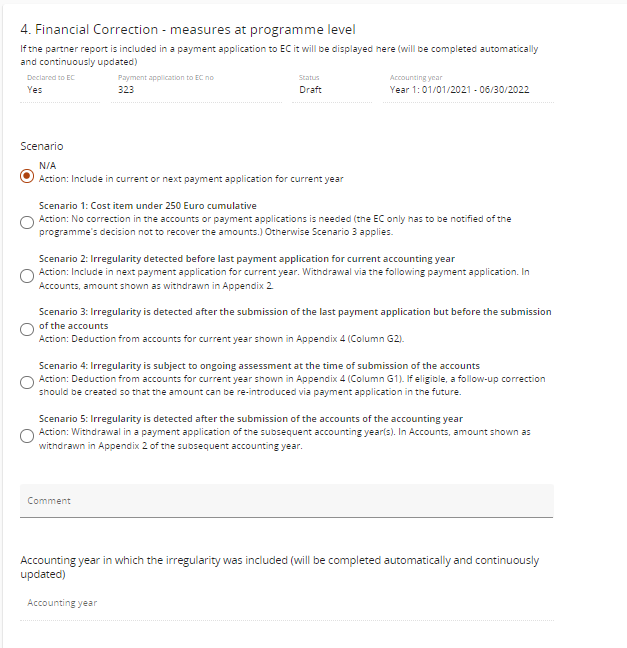The width and height of the screenshot is (627, 648).
Task: Select the Scenario 1 radio button
Action: point(28,222)
